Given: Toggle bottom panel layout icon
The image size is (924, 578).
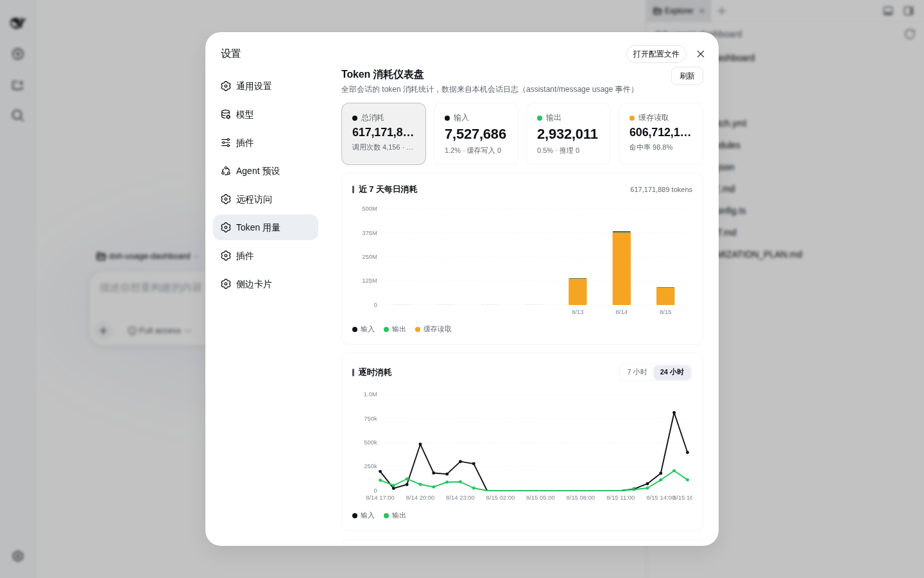Looking at the screenshot, I should coord(888,11).
